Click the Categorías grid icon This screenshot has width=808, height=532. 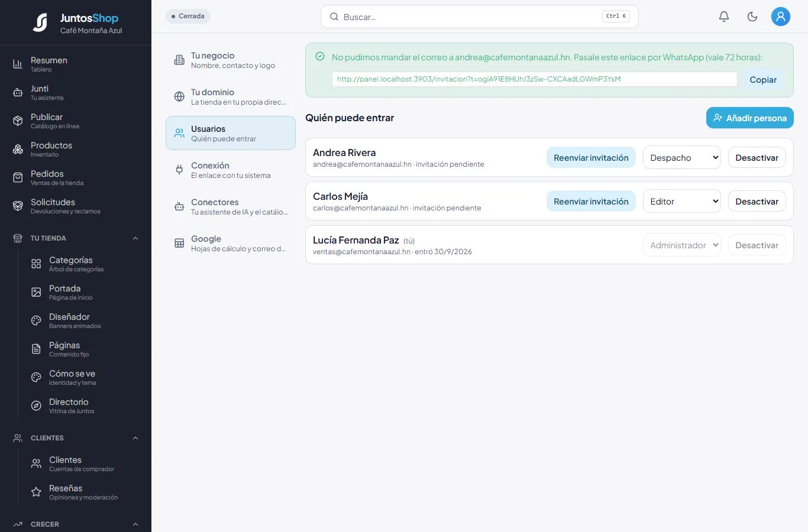click(36, 264)
